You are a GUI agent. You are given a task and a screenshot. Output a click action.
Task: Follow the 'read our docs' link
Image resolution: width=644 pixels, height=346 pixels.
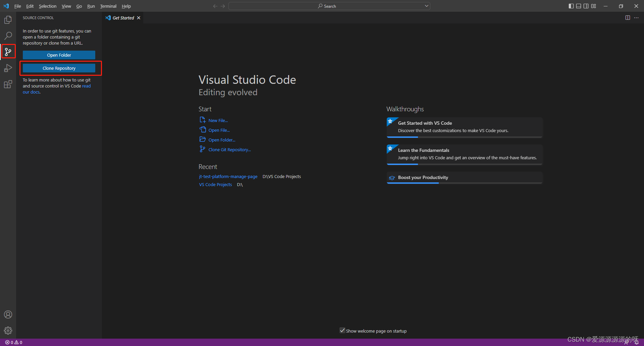click(x=87, y=86)
